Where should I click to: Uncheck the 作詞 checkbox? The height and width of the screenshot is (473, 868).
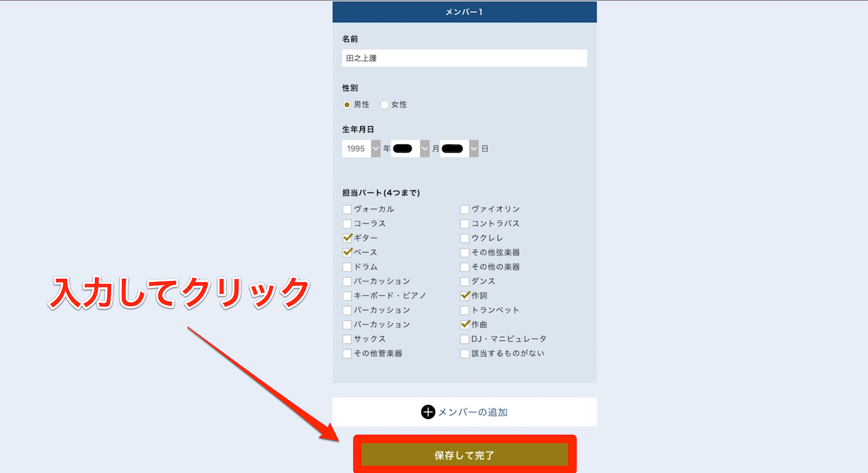pyautogui.click(x=464, y=296)
